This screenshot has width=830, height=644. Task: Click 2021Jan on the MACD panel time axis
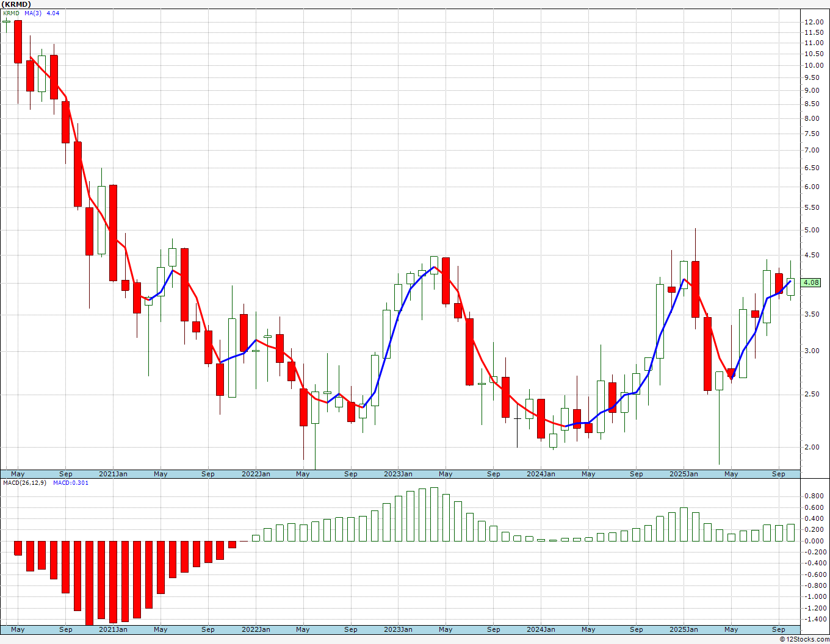(x=113, y=629)
